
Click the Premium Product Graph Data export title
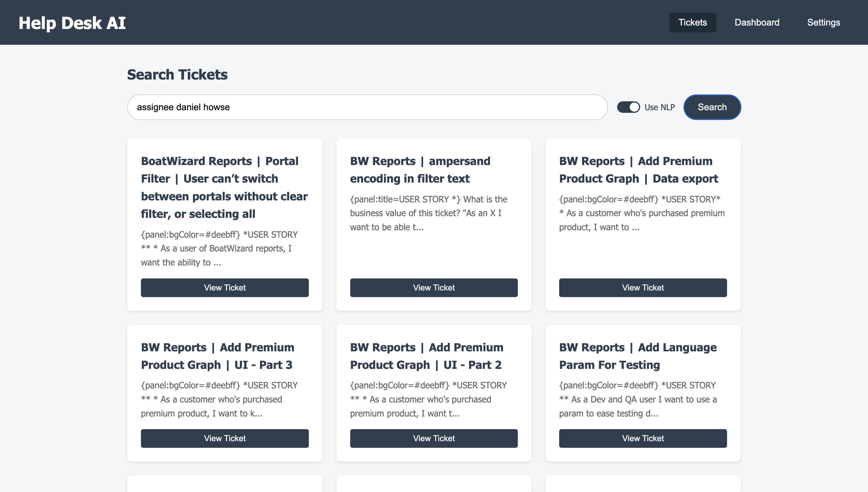click(x=638, y=170)
